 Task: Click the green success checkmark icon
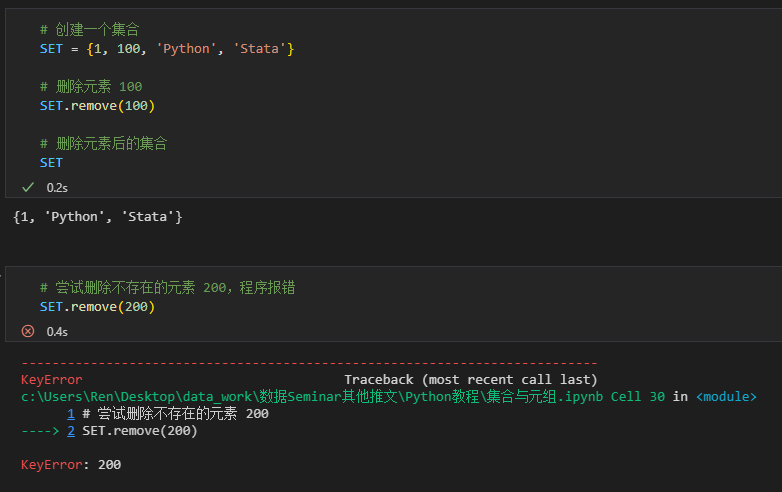pyautogui.click(x=28, y=187)
